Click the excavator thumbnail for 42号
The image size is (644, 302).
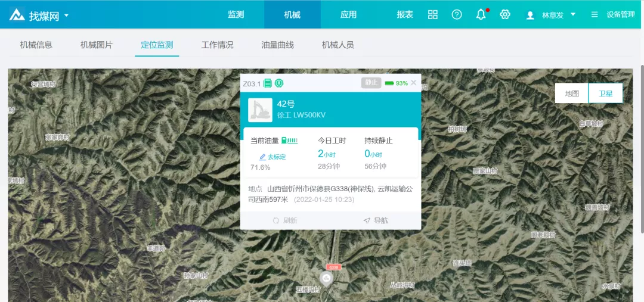point(260,110)
